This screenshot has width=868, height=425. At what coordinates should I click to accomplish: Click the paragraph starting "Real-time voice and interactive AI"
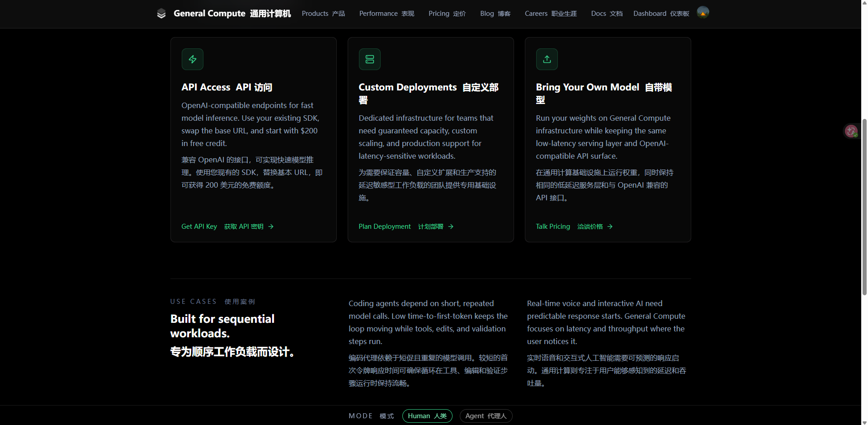(x=606, y=322)
